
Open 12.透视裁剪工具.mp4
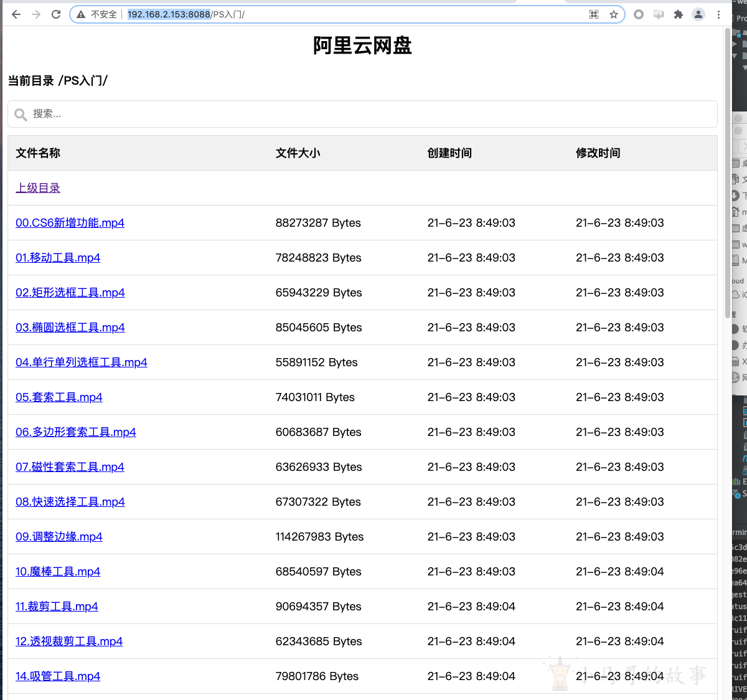[69, 641]
